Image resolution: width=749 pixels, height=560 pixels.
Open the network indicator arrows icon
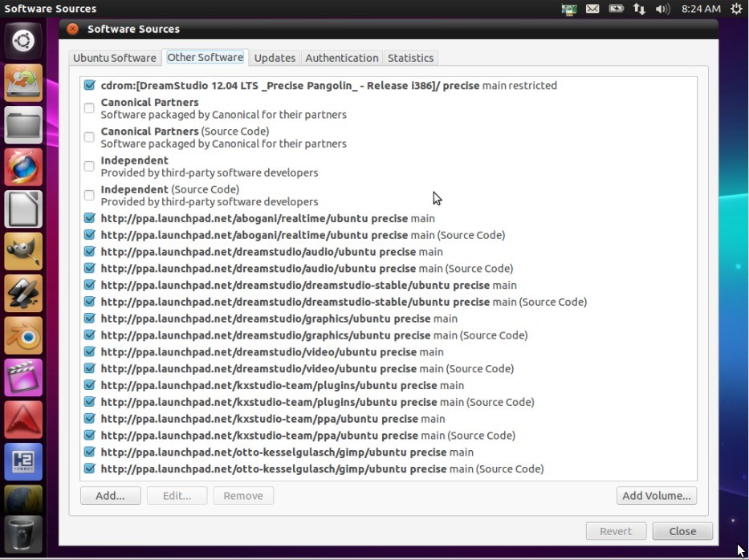pyautogui.click(x=639, y=9)
